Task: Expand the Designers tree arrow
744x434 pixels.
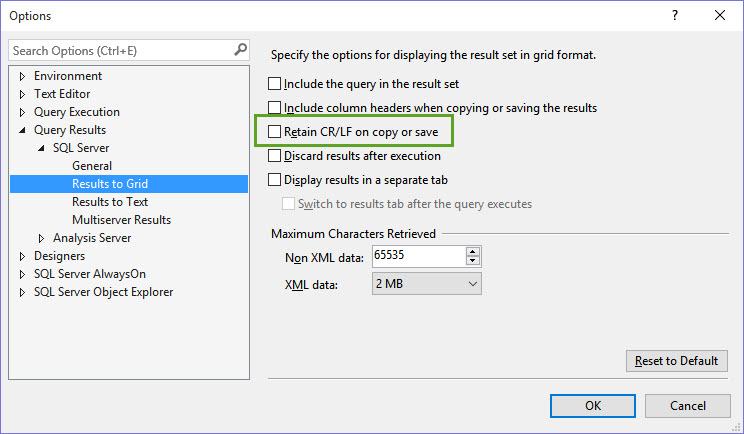Action: tap(22, 256)
